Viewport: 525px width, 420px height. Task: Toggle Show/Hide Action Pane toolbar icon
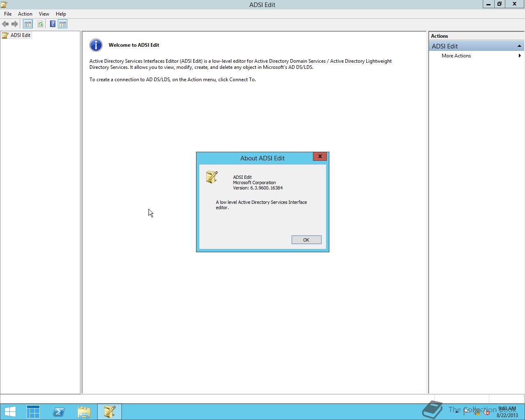click(x=62, y=24)
